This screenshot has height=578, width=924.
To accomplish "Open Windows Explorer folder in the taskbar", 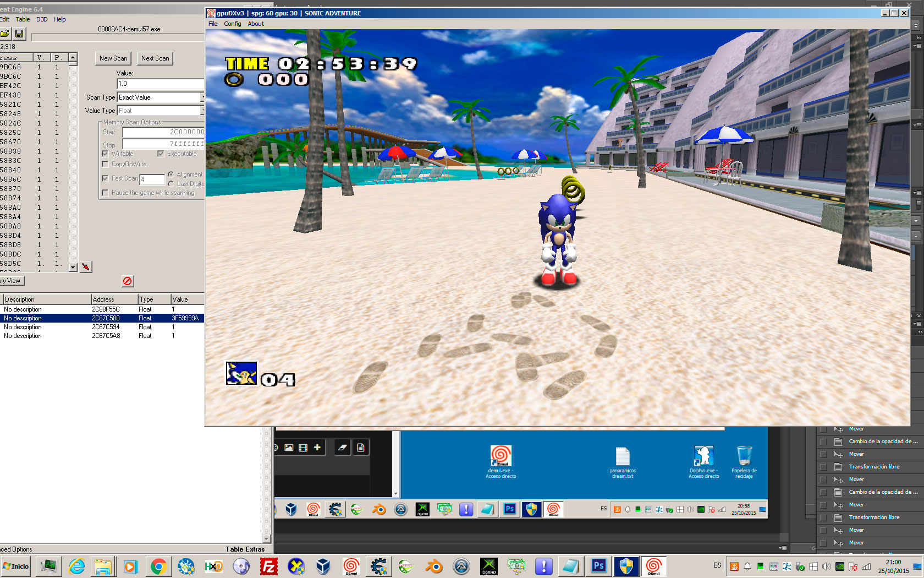I will pyautogui.click(x=103, y=566).
